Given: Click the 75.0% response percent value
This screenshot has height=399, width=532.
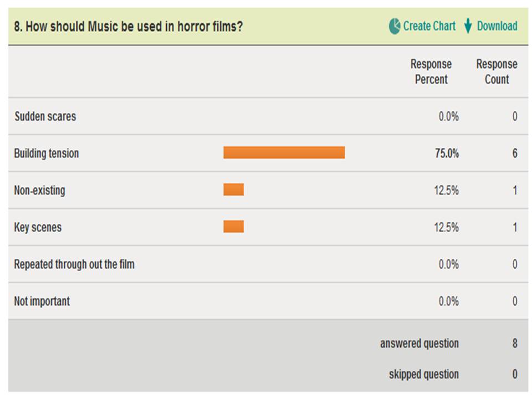Looking at the screenshot, I should [x=447, y=154].
